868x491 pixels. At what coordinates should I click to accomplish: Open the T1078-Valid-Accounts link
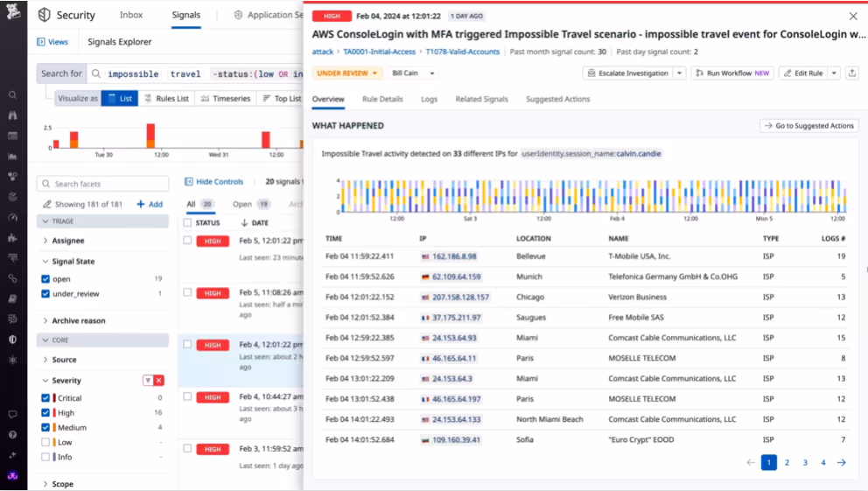[463, 52]
